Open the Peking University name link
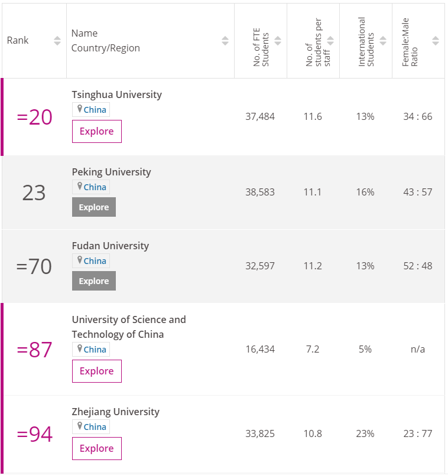This screenshot has height=476, width=448. 112,172
